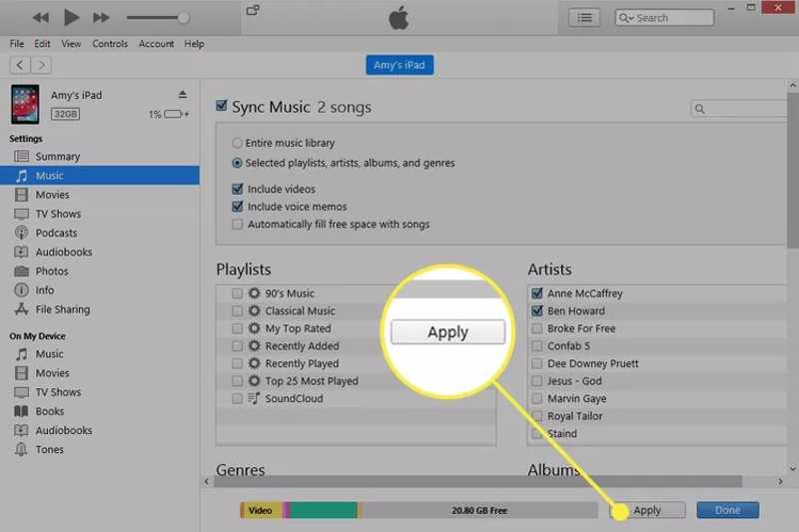Toggle the Sync Music checkbox

(x=223, y=106)
